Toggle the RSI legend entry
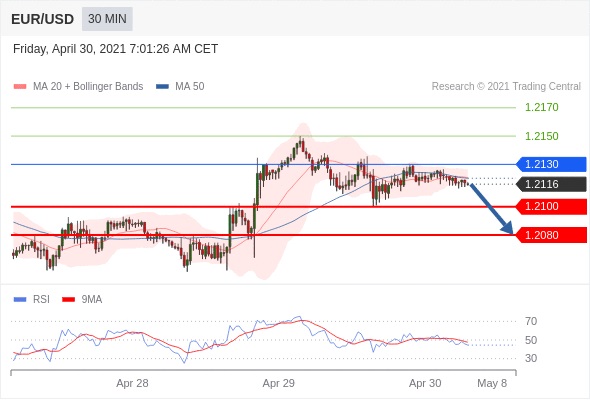590x400 pixels. pos(32,300)
